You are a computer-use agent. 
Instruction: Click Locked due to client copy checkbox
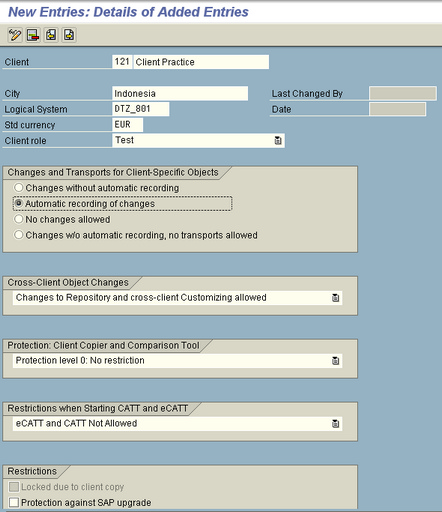[14, 487]
